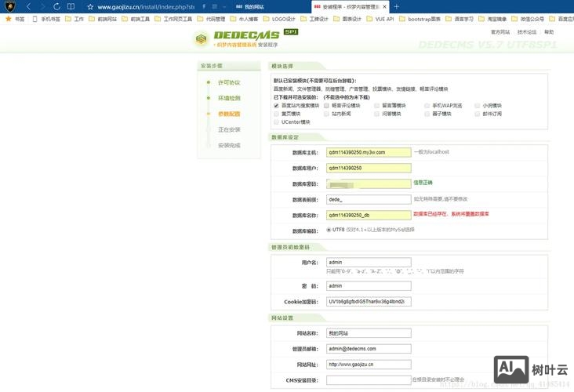This screenshot has height=392, width=574.
Task: Open the 代码管理 bookmark folder
Action: (211, 19)
